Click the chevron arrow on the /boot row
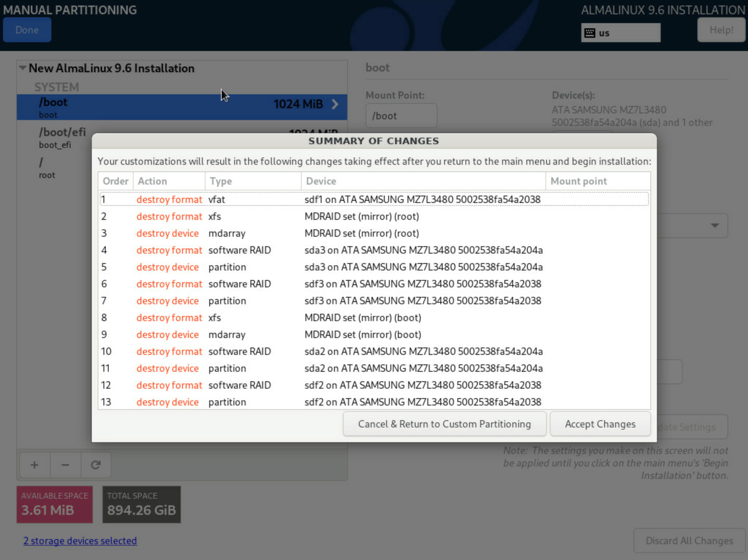The width and height of the screenshot is (748, 560). (335, 104)
